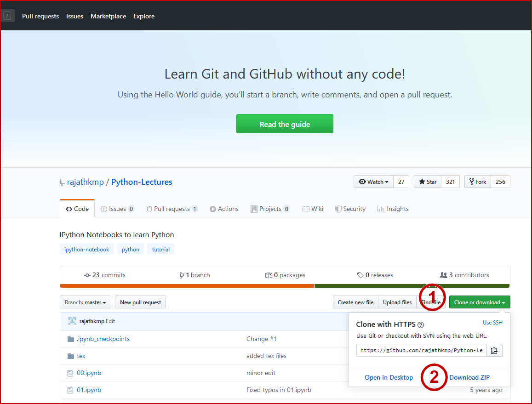Click the green language bar segment
Viewport: 532px width, 404px height.
(412, 286)
